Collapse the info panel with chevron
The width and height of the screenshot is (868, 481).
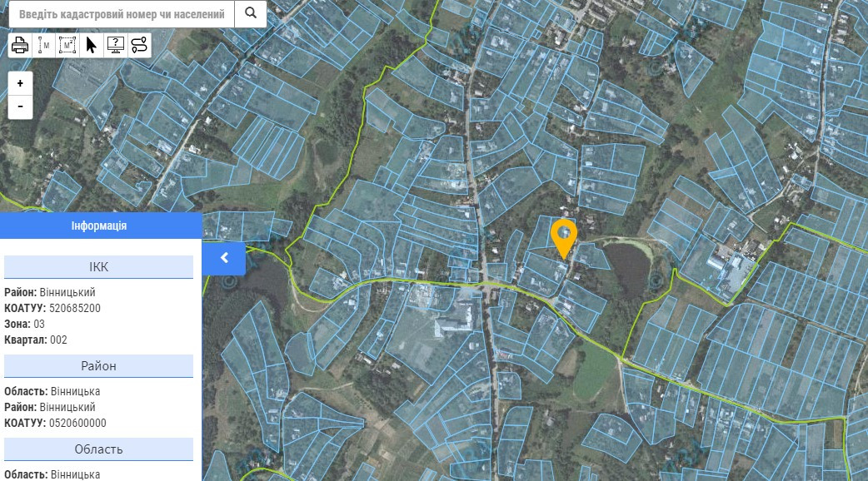click(224, 258)
